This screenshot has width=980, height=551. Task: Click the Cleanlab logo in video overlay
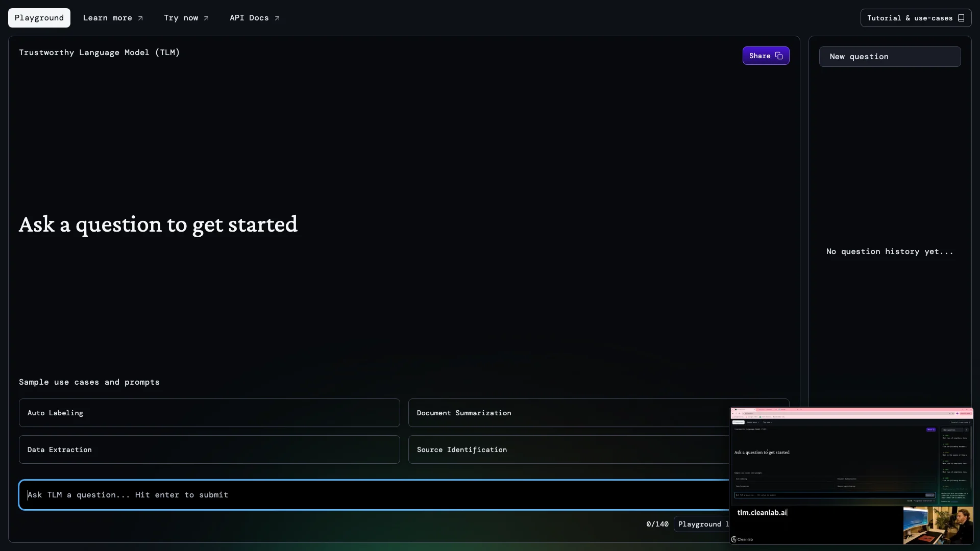(x=742, y=539)
